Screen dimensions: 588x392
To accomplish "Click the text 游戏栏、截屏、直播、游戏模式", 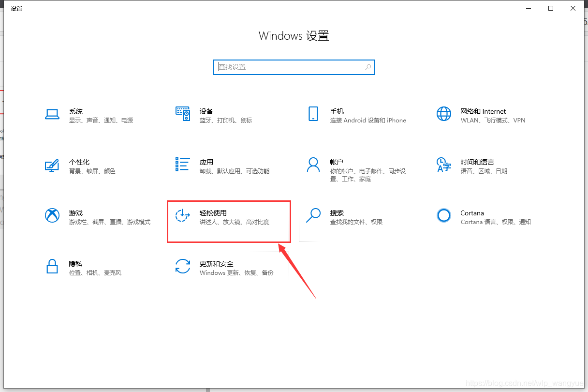I will 109,222.
